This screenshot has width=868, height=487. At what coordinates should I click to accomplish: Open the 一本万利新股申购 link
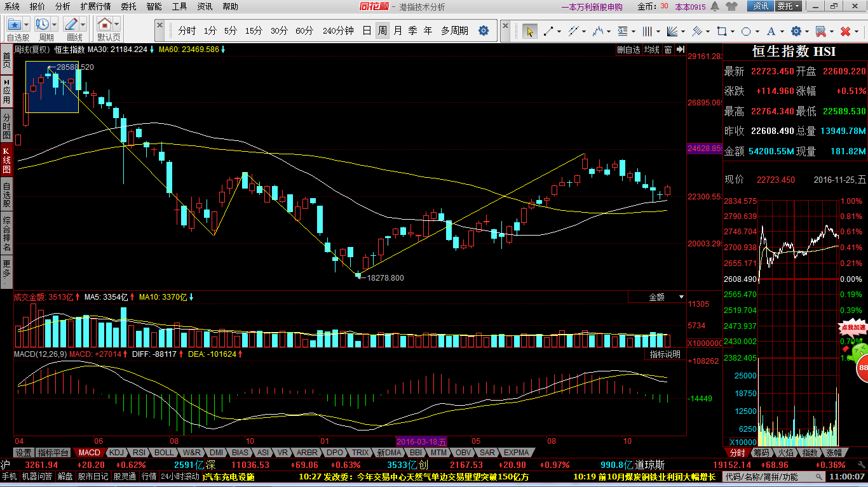[x=592, y=7]
